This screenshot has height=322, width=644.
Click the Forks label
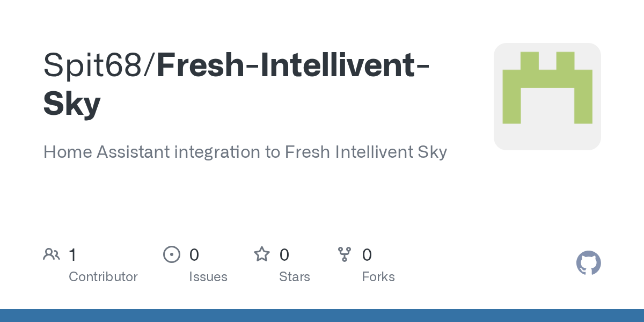(378, 277)
